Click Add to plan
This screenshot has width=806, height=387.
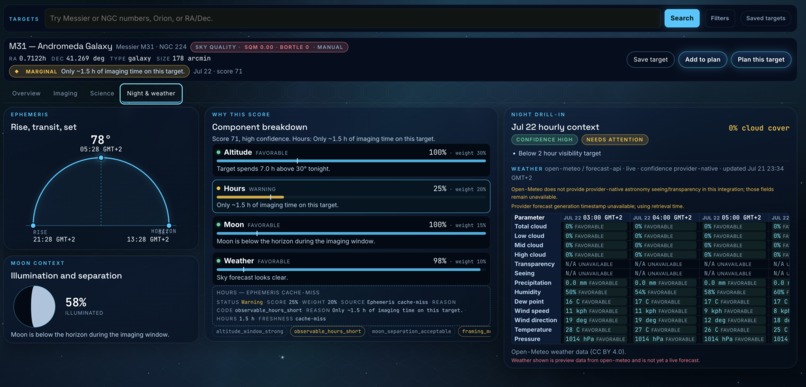702,60
